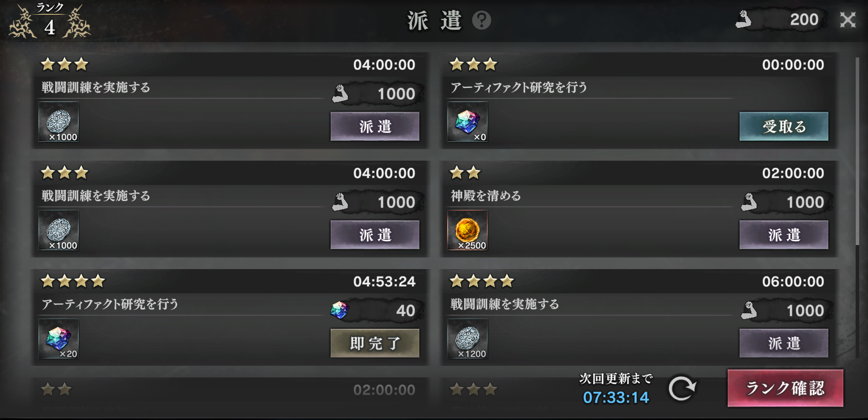Dispatch the first 戦闘訓練を実施する 04:00:00 mission
The image size is (868, 420).
(375, 126)
